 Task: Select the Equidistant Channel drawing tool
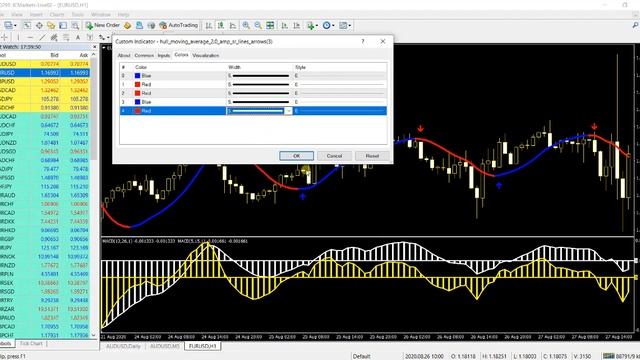point(54,37)
